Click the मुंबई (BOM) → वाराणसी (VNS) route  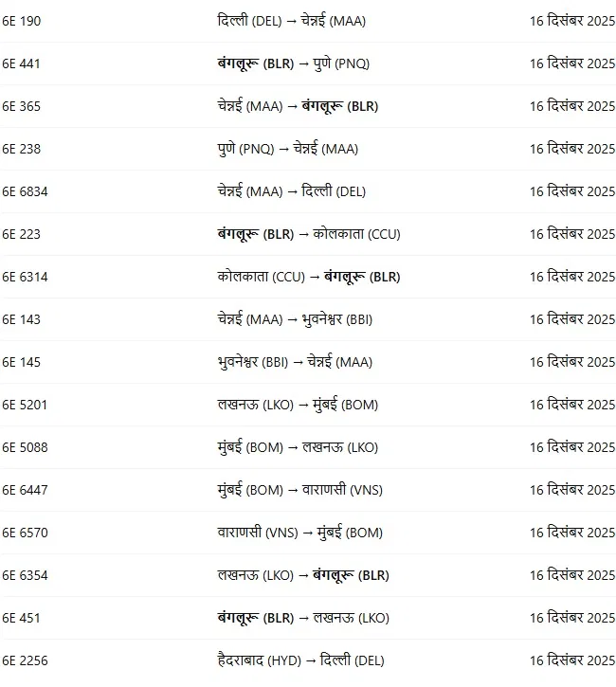299,490
